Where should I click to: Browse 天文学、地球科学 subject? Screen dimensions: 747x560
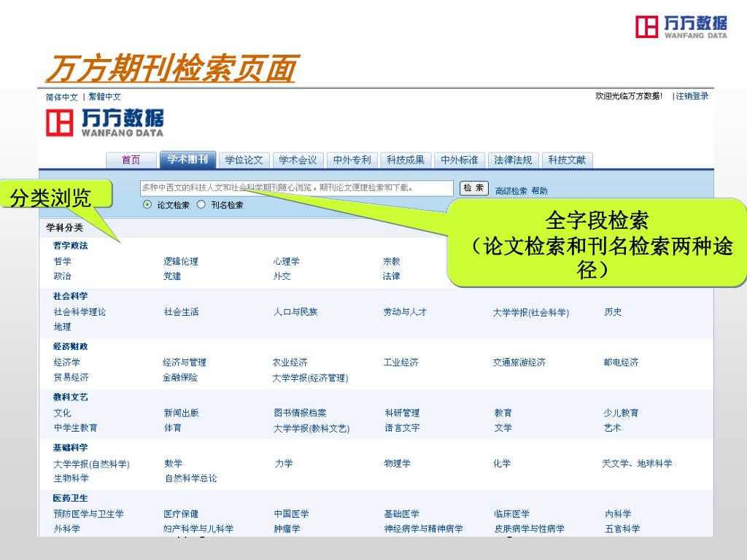(638, 463)
